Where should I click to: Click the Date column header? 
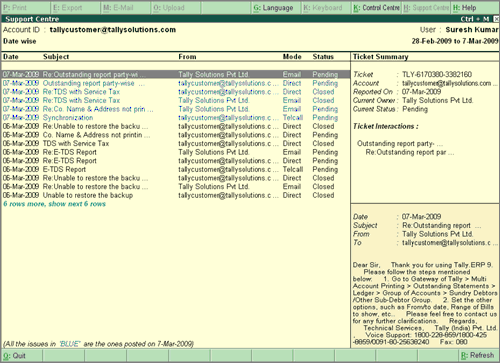(11, 57)
